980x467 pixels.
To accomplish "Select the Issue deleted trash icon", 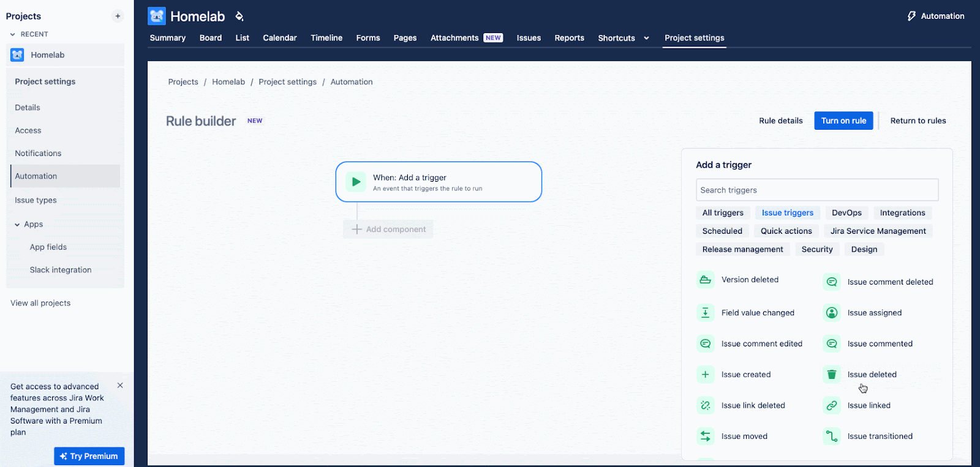I will 832,375.
